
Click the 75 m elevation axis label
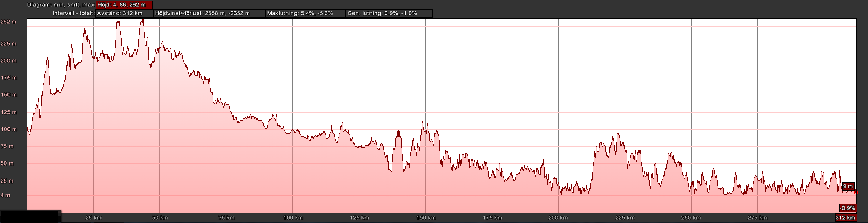7,146
